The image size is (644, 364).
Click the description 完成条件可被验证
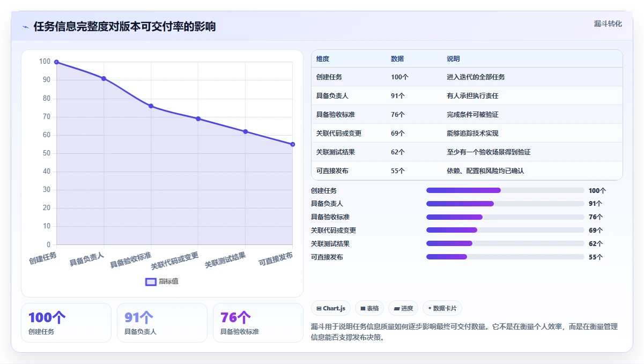click(x=472, y=115)
